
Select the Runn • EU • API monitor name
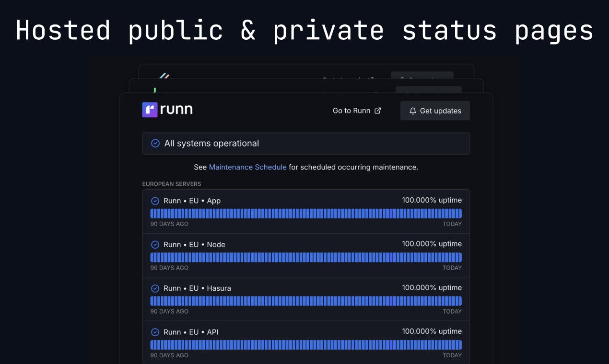point(191,332)
